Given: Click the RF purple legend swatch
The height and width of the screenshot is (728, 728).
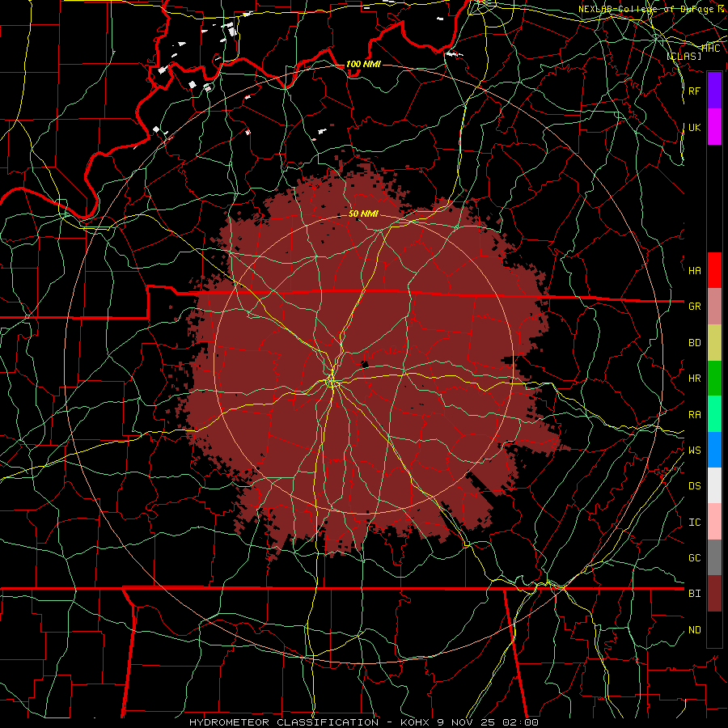Looking at the screenshot, I should pyautogui.click(x=714, y=91).
